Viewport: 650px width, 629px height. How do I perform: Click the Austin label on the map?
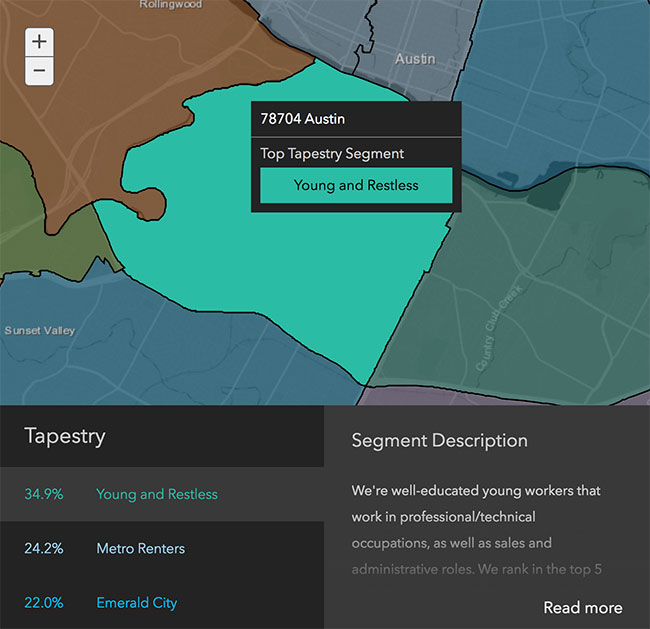click(415, 59)
